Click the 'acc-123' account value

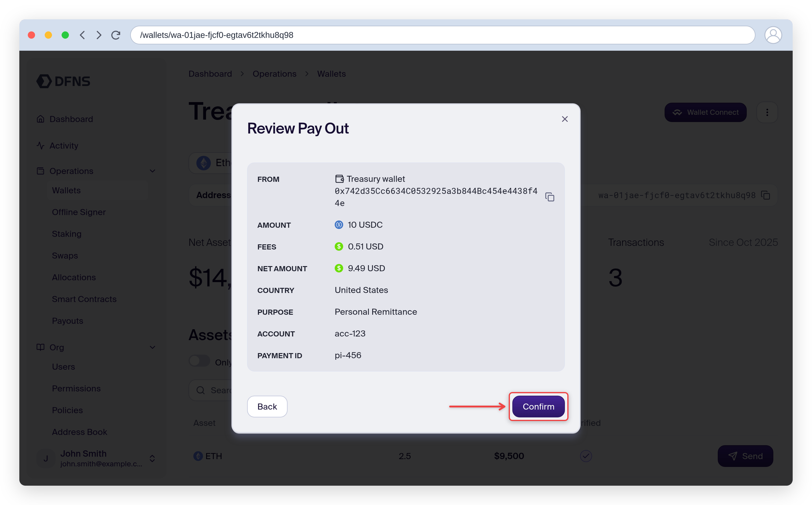pyautogui.click(x=350, y=334)
